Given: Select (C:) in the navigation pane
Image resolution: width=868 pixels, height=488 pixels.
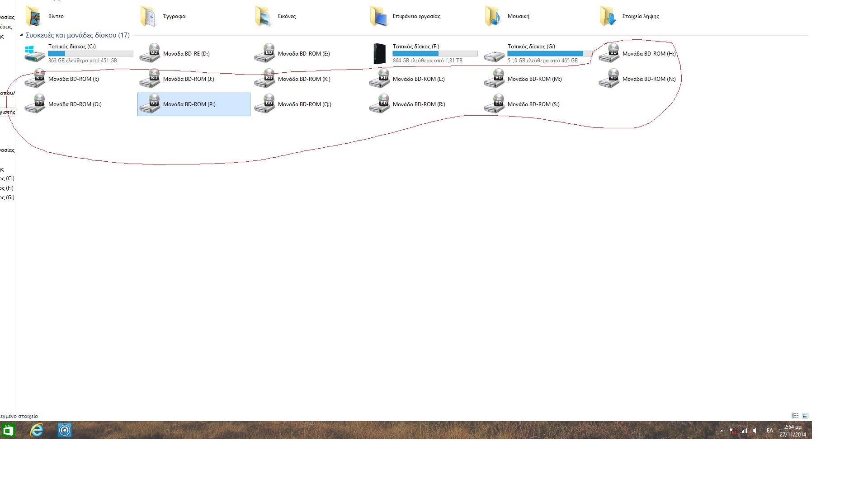Looking at the screenshot, I should [8, 178].
